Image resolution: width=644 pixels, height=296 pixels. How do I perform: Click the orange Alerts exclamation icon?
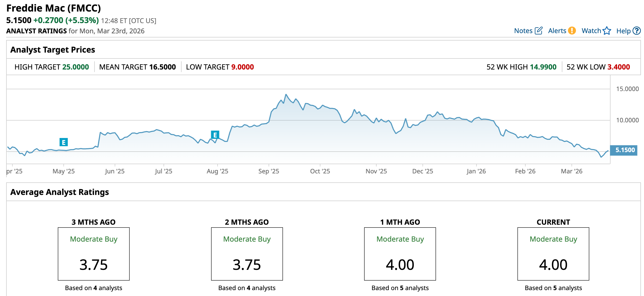pos(572,31)
